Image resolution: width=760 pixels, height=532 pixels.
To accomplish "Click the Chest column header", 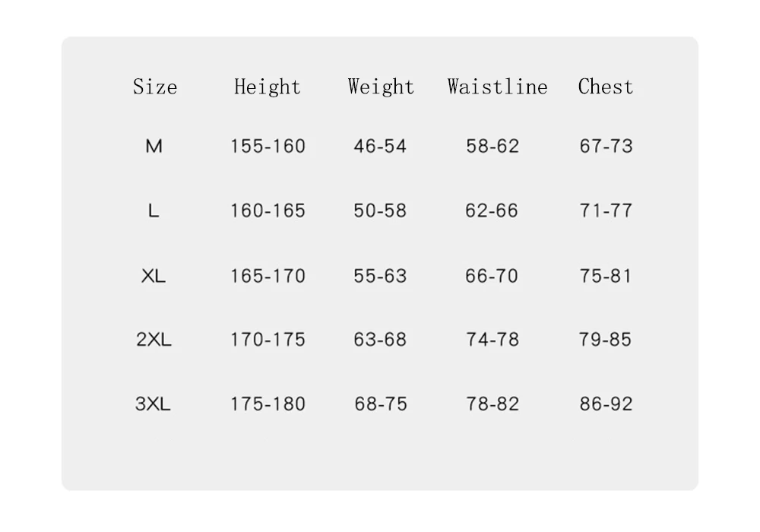I will pos(606,87).
